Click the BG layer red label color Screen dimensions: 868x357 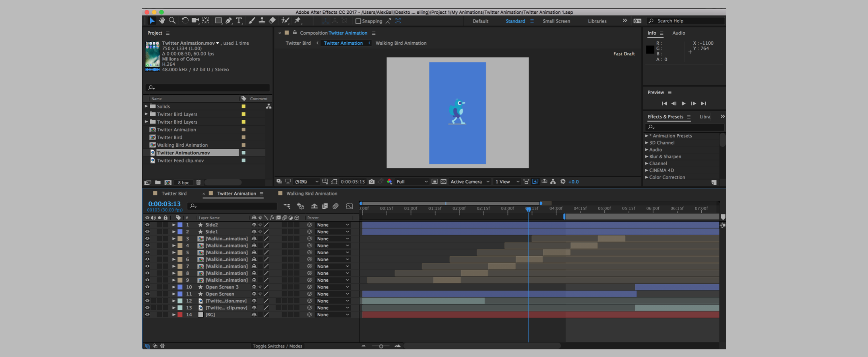click(x=180, y=315)
